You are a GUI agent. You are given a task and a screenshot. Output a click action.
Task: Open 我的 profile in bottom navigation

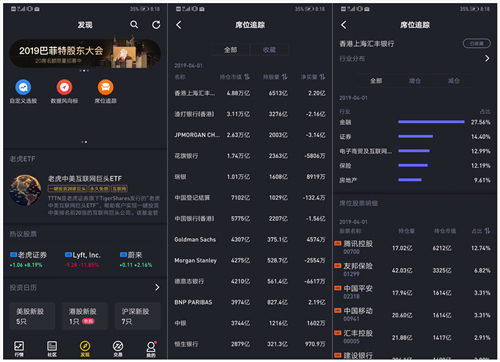[151, 349]
